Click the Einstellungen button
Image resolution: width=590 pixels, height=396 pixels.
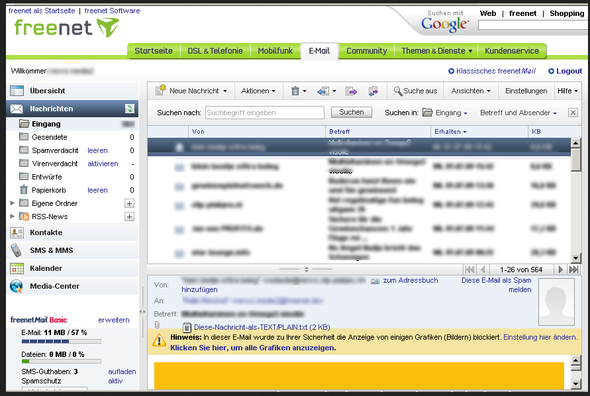point(526,91)
